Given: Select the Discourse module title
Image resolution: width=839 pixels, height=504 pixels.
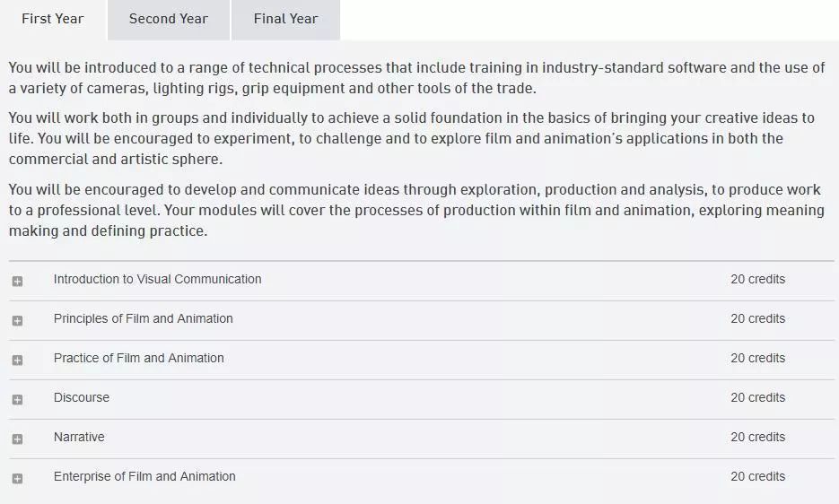Looking at the screenshot, I should tap(82, 397).
